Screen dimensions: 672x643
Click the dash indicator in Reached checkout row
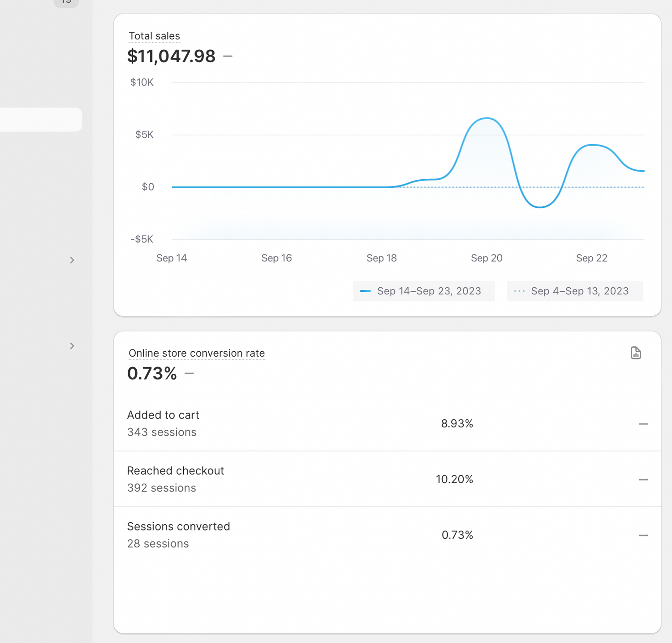click(x=643, y=479)
